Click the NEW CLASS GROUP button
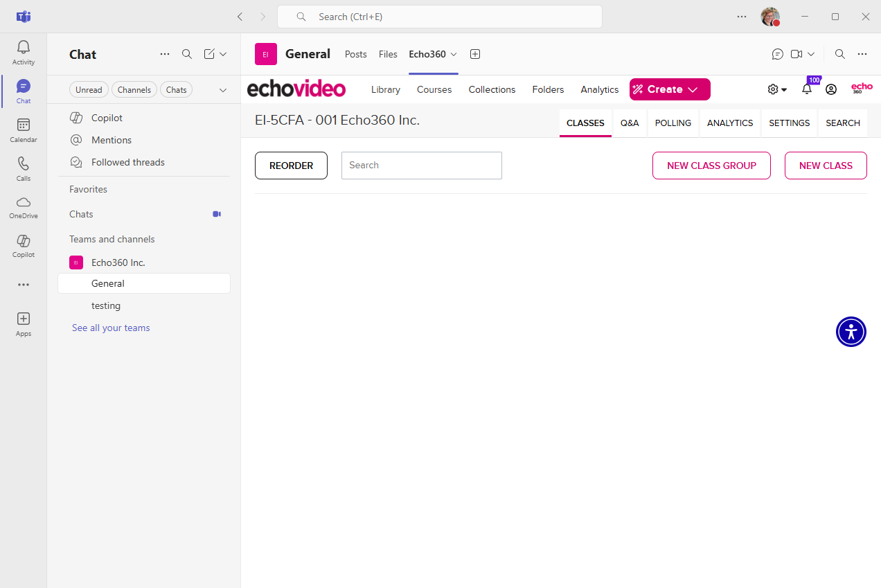The image size is (881, 588). (711, 166)
